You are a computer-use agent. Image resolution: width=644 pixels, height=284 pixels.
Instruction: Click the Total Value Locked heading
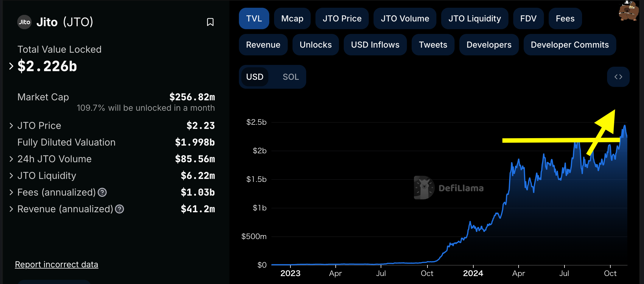click(60, 49)
